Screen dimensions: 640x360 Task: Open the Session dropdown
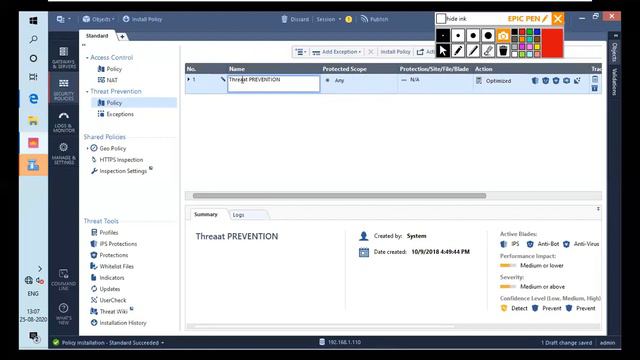[329, 19]
